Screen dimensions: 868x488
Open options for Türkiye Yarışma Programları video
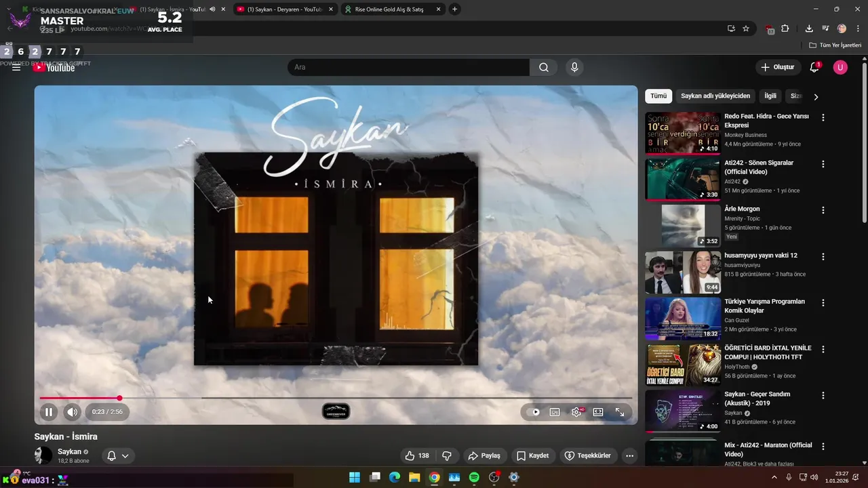(823, 303)
